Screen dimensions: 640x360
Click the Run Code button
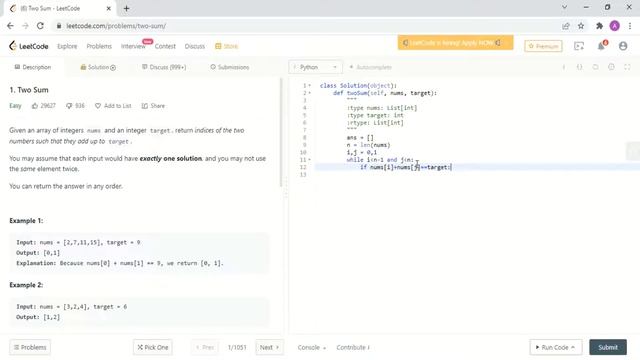(556, 347)
